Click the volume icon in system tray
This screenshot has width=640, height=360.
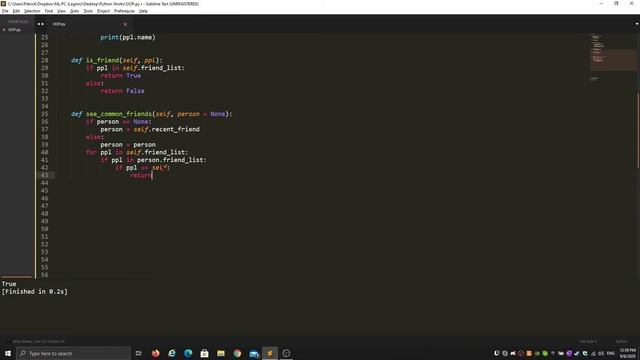pos(601,353)
